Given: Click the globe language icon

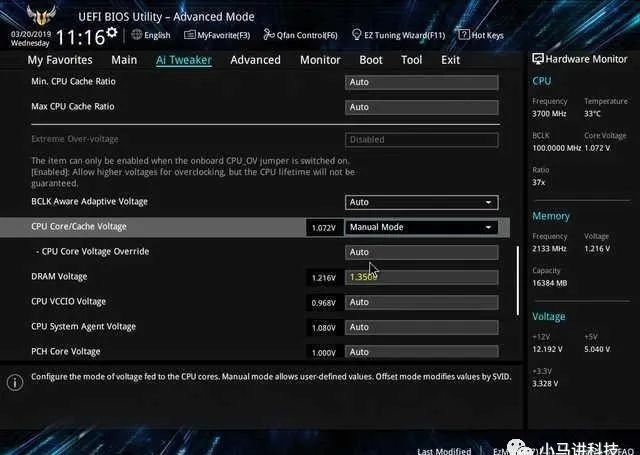Looking at the screenshot, I should (x=137, y=35).
